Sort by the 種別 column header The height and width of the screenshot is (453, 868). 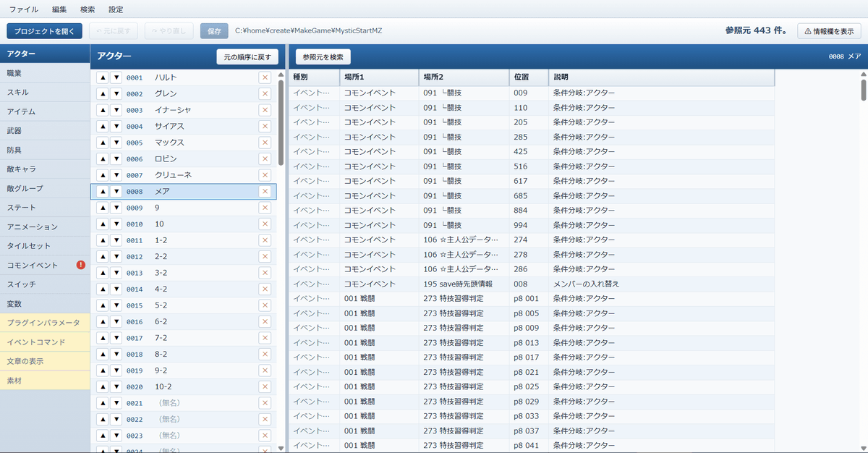coord(314,77)
